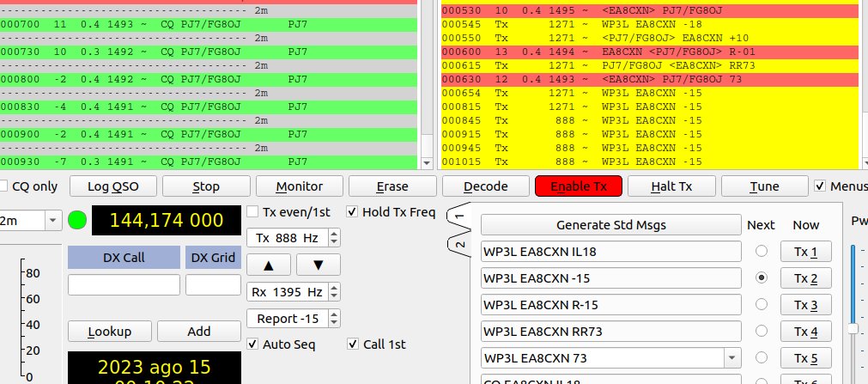Click the Pwr power slider handle
Viewport: 868px width, 384px height.
pos(853,329)
